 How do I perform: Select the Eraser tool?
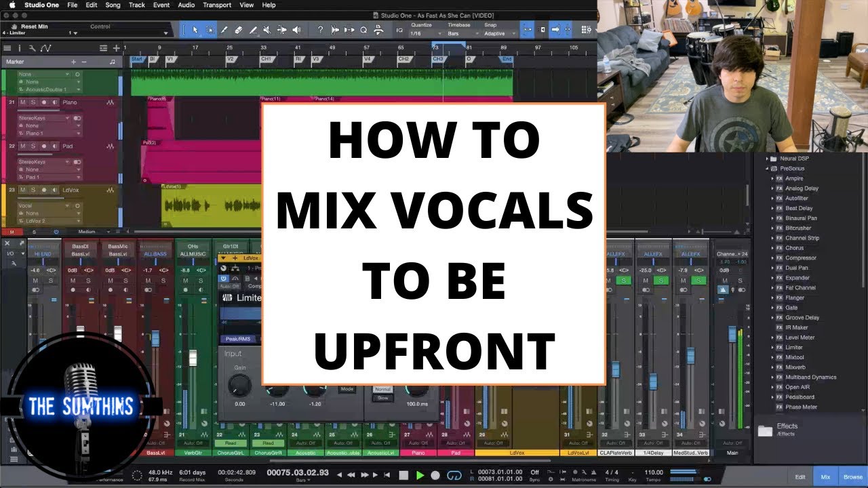point(239,30)
